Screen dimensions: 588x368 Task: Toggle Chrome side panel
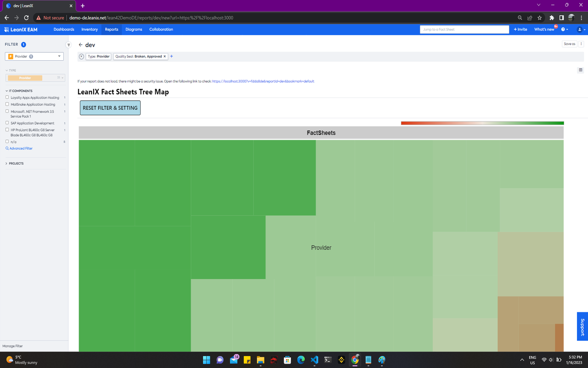point(561,18)
